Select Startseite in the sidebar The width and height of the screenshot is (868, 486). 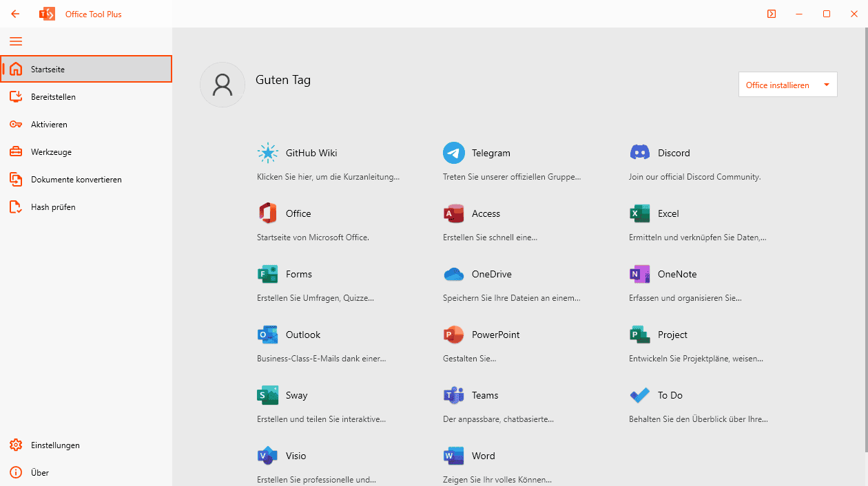[x=86, y=69]
